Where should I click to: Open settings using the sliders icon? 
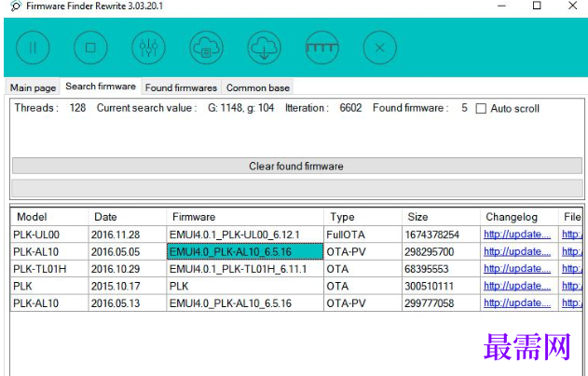[148, 47]
